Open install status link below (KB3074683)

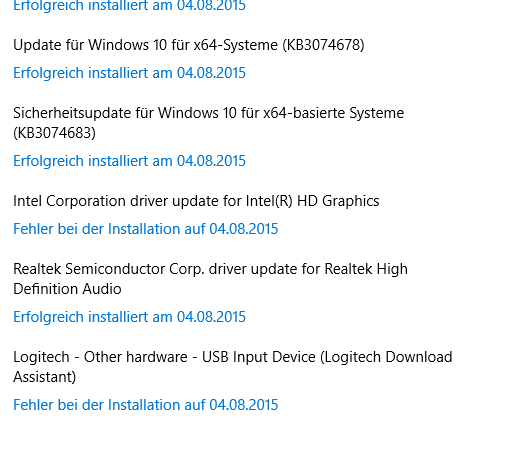point(129,161)
